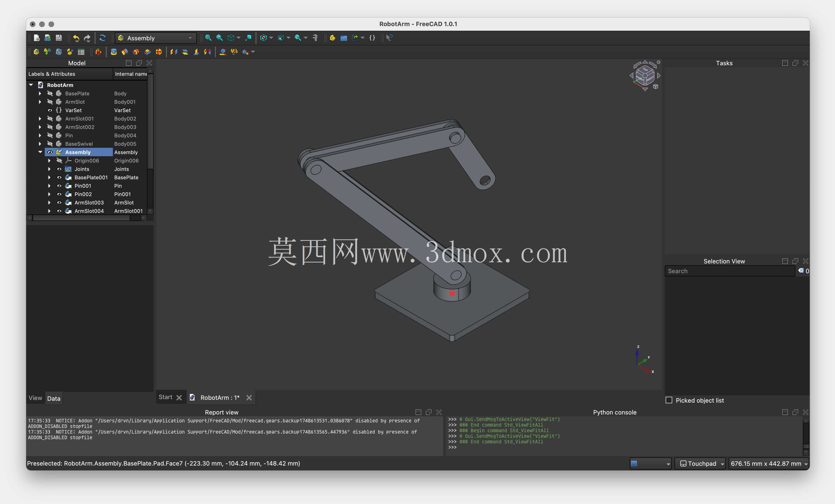835x504 pixels.
Task: Collapse the Assembly tree node
Action: (40, 152)
